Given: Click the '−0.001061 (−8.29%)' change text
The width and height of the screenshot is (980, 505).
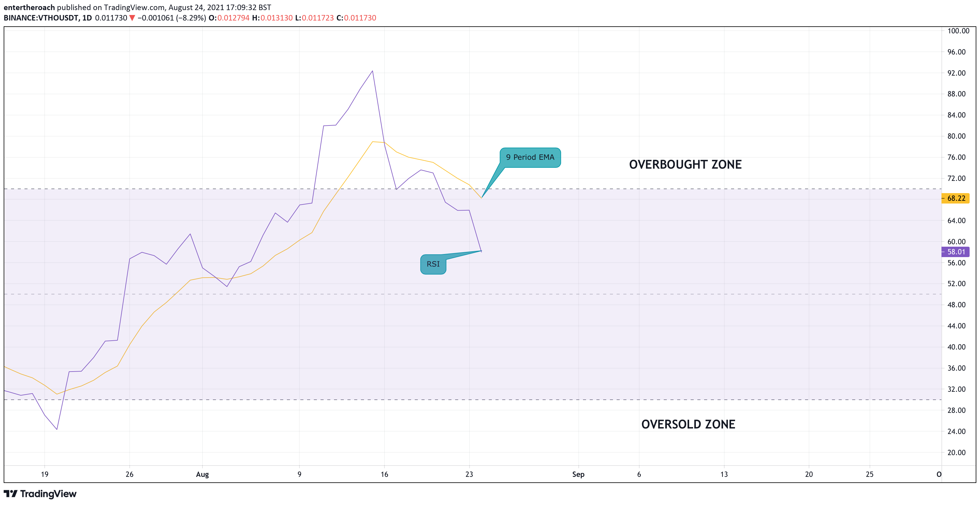Looking at the screenshot, I should click(x=172, y=18).
